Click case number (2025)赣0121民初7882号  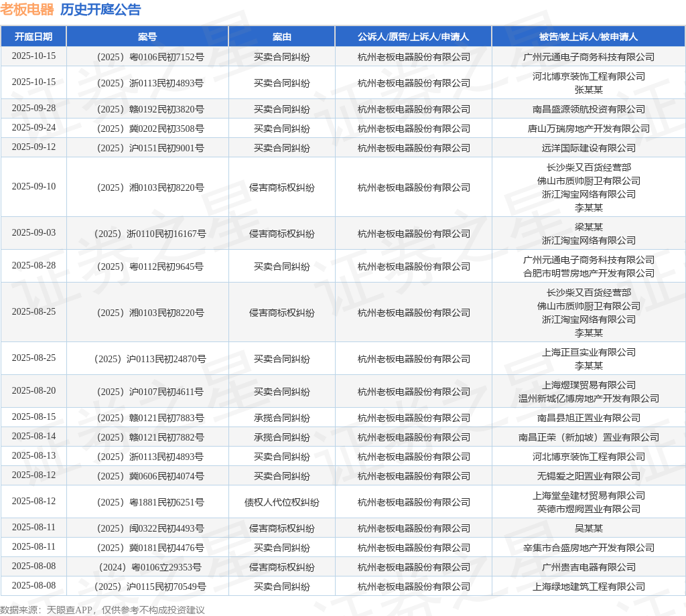coord(150,437)
